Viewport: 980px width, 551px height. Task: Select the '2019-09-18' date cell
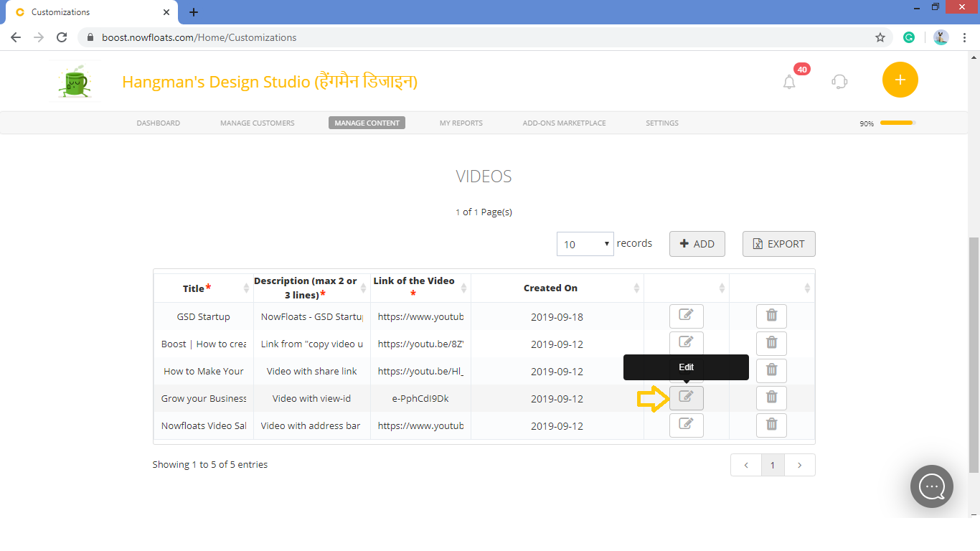[557, 316]
